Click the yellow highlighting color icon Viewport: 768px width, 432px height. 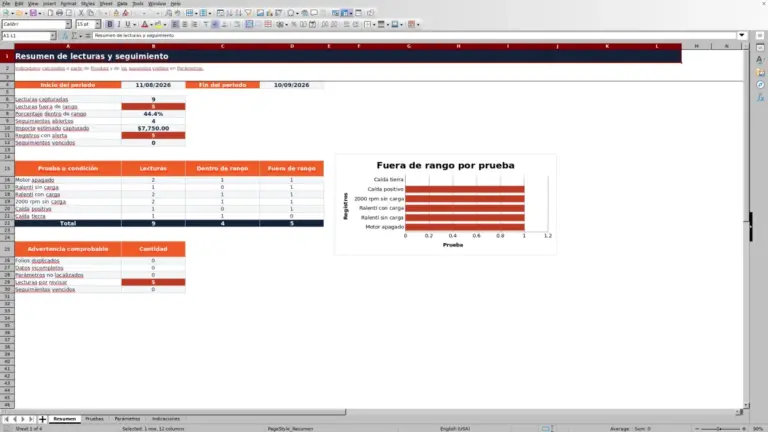coord(158,24)
